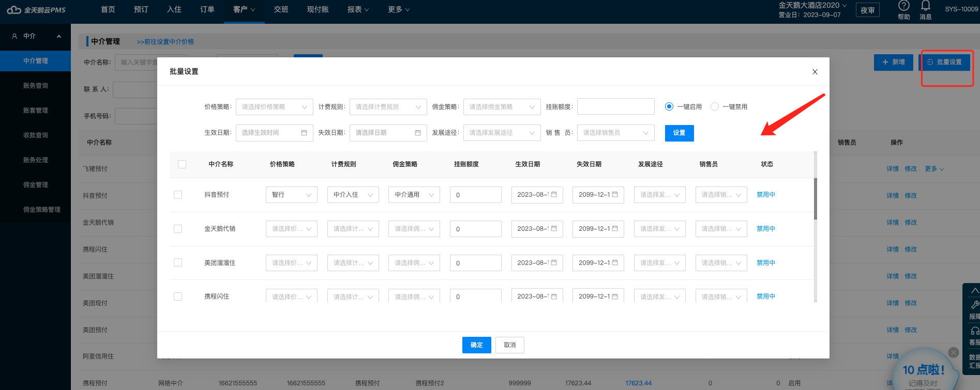This screenshot has width=980, height=390.
Task: Toggle the select-all checkbox in table header
Action: 182,164
